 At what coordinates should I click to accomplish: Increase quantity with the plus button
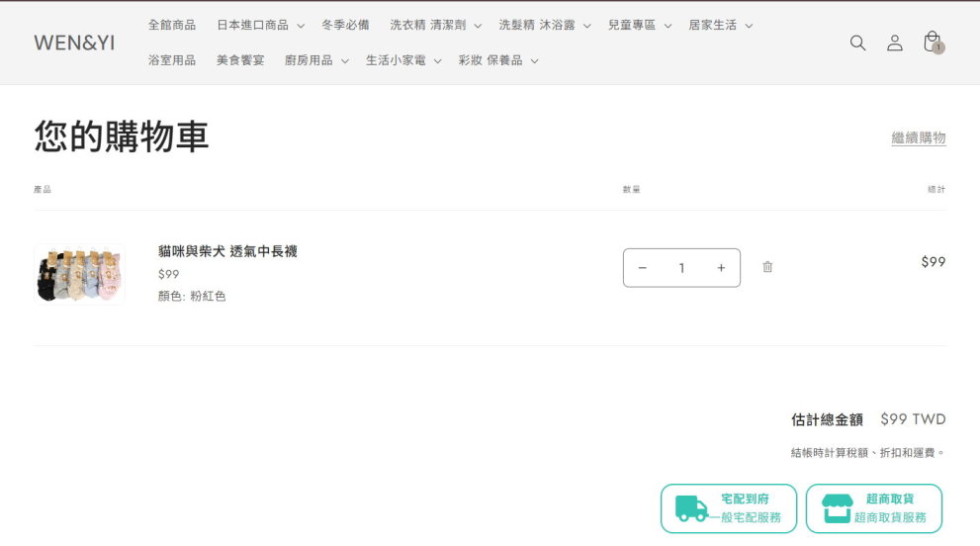point(721,268)
